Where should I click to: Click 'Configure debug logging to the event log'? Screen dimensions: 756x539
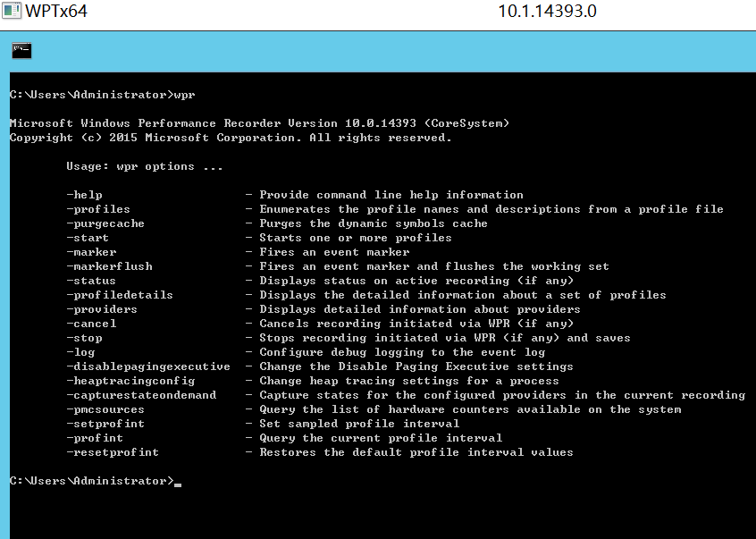coord(402,352)
